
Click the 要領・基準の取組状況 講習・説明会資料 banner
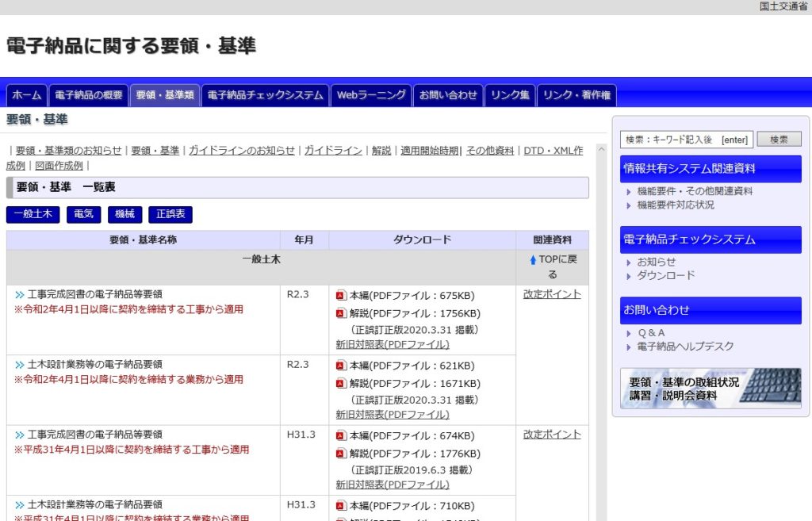[x=710, y=388]
